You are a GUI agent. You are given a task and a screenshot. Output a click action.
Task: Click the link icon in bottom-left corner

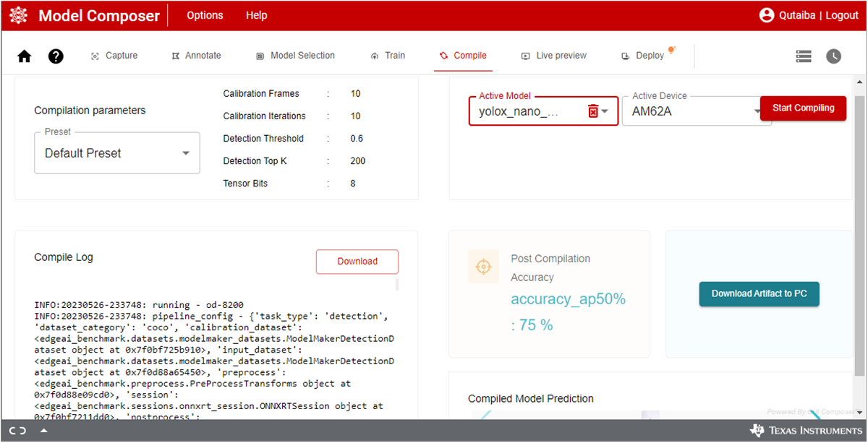(x=19, y=431)
